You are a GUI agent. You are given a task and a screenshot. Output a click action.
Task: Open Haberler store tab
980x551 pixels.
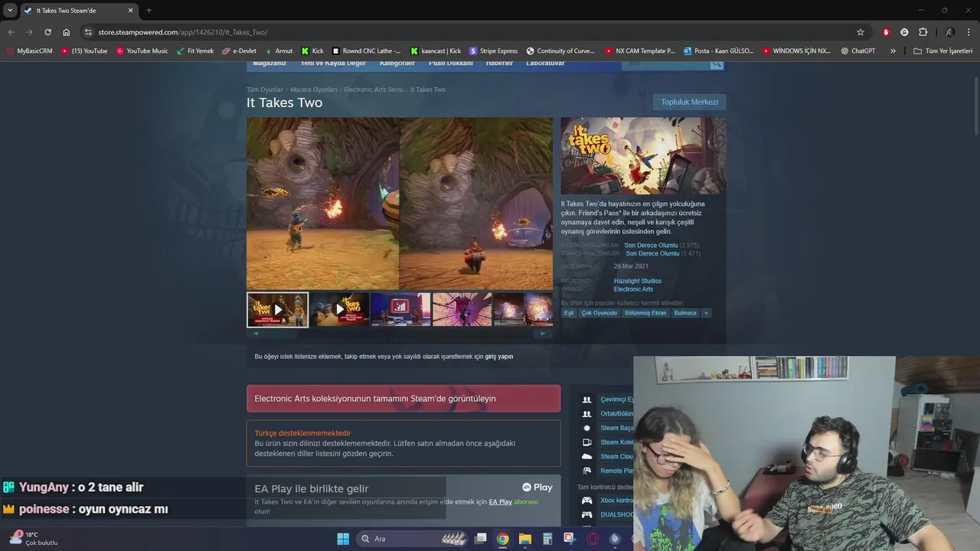point(499,64)
